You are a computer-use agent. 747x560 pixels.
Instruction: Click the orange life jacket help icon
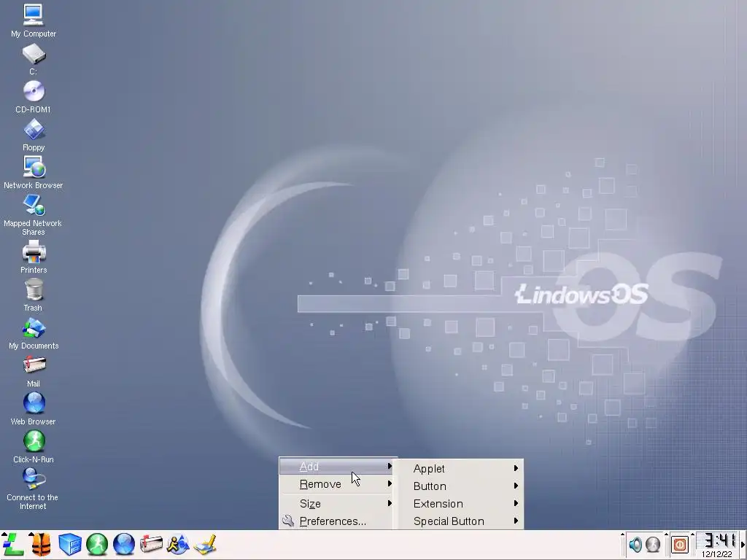[x=41, y=544]
